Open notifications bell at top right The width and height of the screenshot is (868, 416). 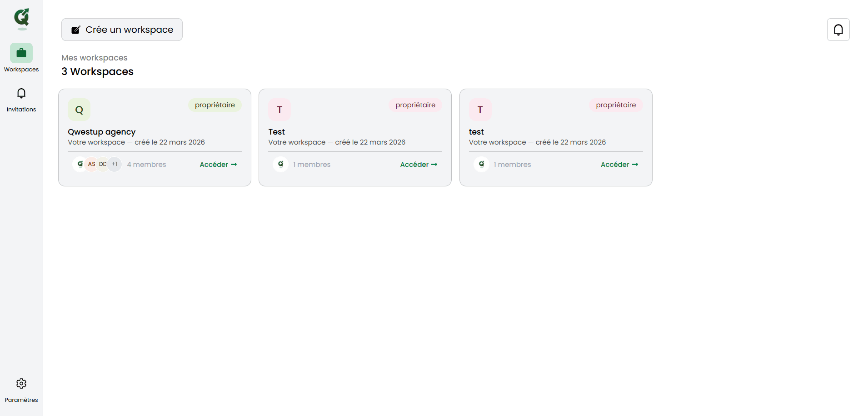coord(838,30)
